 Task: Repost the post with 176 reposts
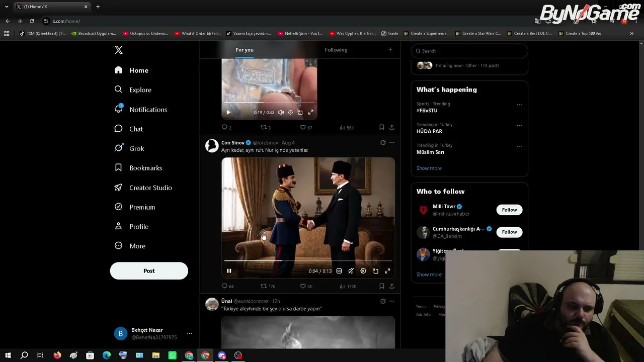click(268, 286)
